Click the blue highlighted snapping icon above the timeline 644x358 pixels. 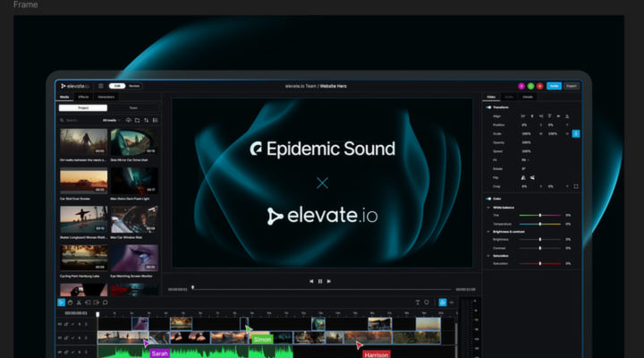tap(443, 303)
